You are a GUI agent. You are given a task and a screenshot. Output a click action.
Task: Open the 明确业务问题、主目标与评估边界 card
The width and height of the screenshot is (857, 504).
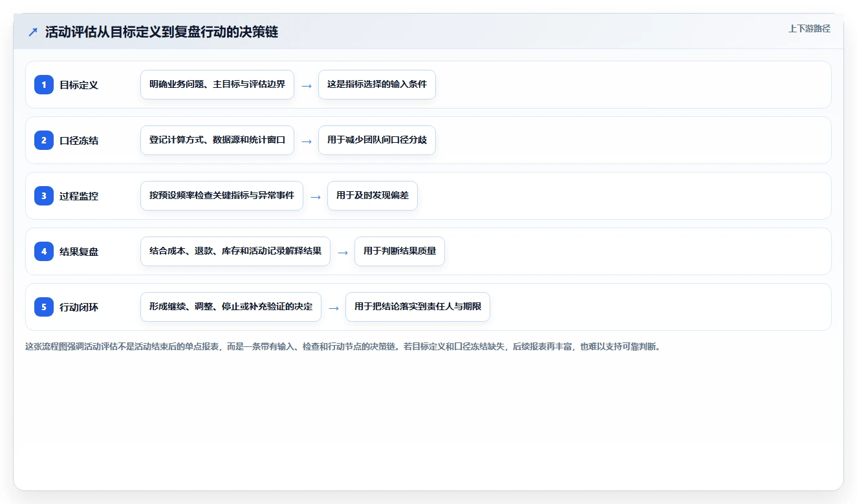click(217, 85)
